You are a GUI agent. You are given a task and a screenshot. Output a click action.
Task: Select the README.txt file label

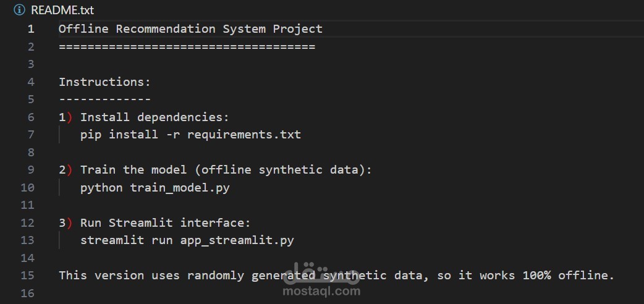click(x=62, y=11)
